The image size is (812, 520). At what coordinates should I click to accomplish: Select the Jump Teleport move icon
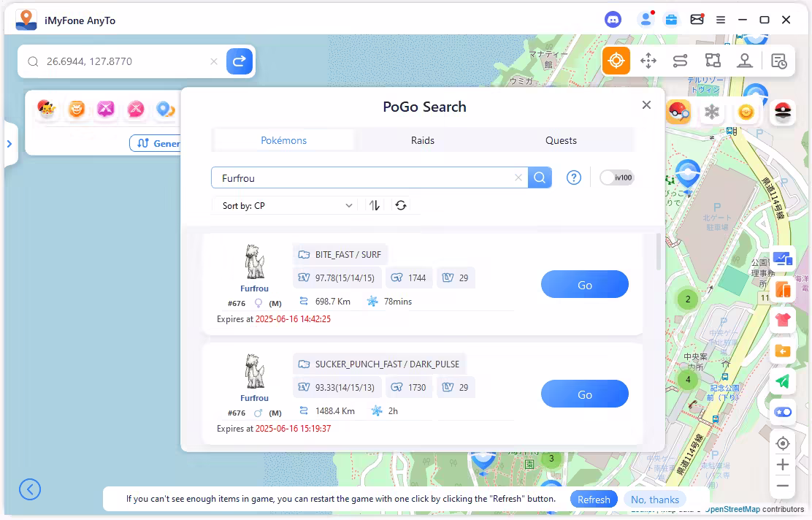(648, 61)
